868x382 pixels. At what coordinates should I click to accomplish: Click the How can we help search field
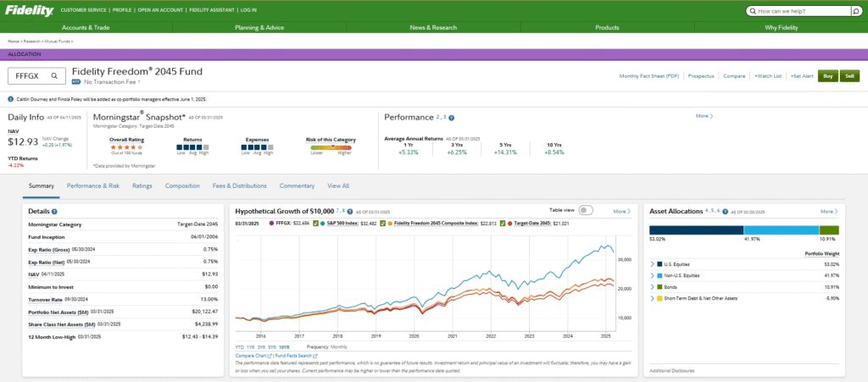798,10
